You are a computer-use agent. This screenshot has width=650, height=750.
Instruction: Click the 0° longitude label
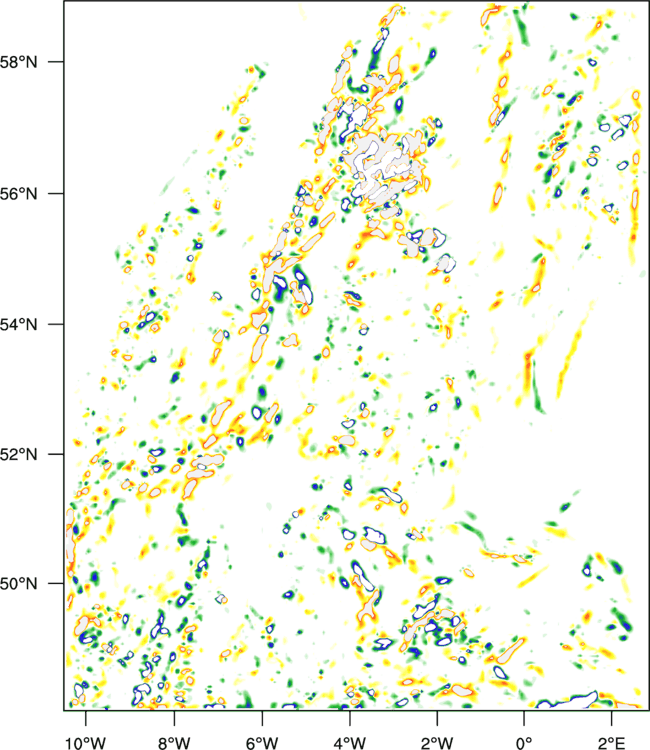(524, 743)
